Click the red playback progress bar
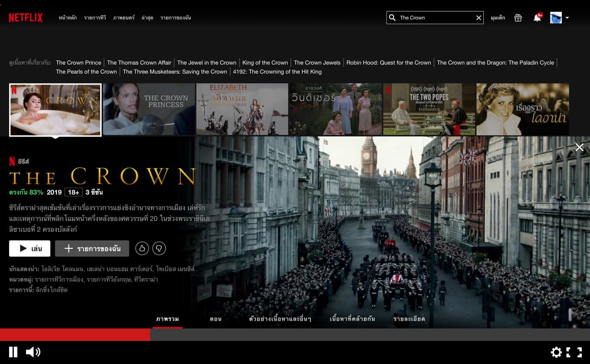590x364 pixels. (x=75, y=335)
